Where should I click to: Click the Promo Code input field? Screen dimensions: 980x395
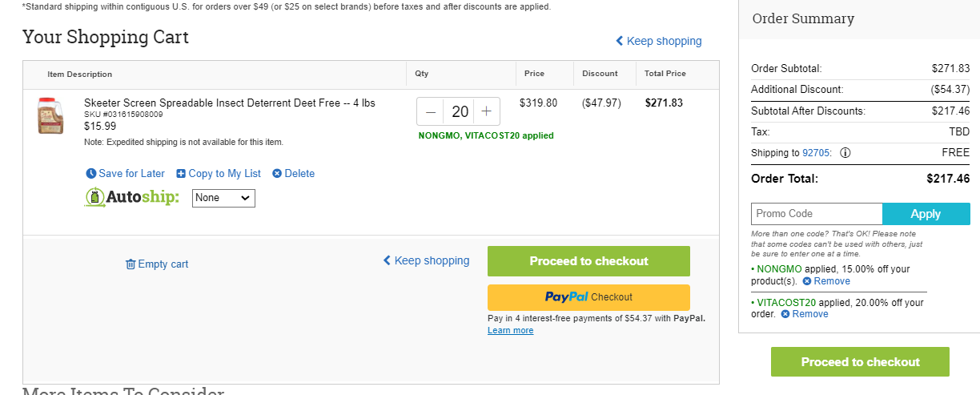(817, 214)
